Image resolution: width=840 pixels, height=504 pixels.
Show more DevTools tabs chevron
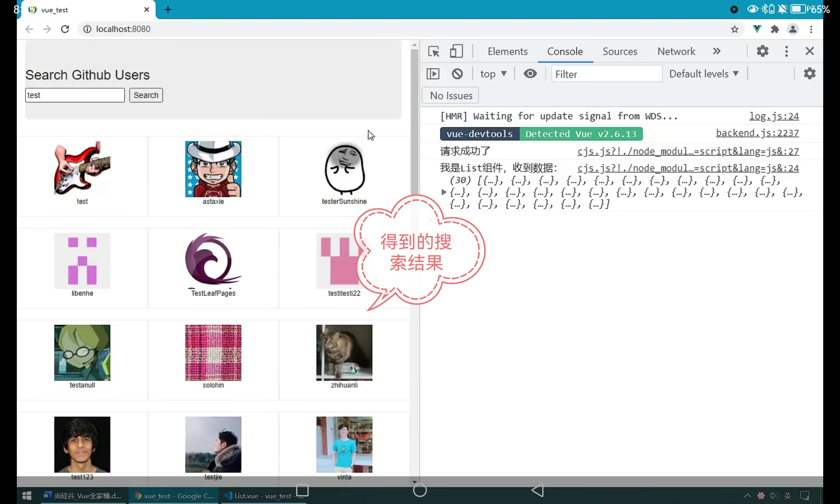click(x=717, y=51)
